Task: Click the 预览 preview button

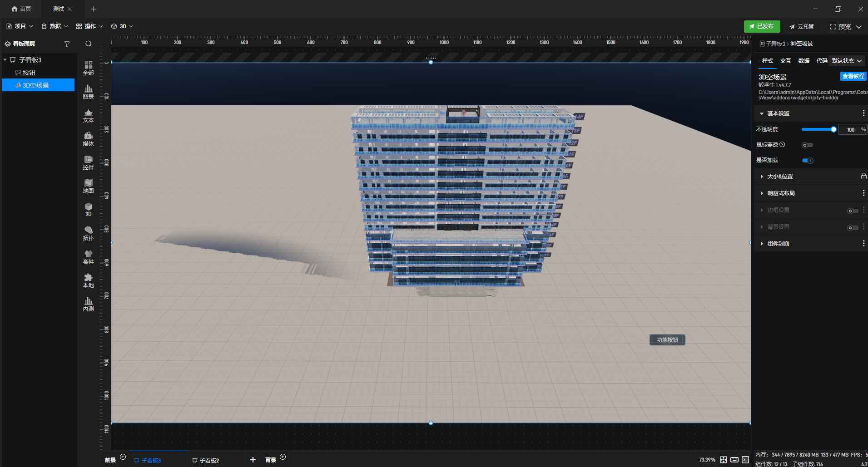Action: point(840,27)
